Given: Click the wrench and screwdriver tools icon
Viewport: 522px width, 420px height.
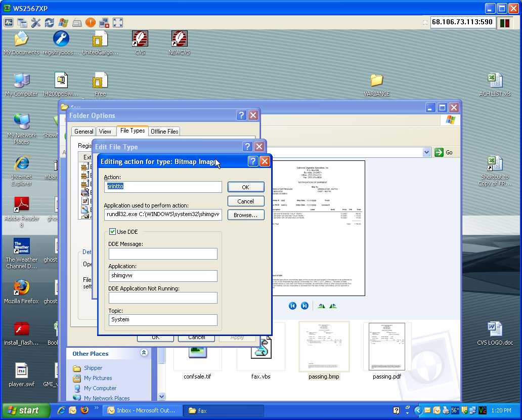Looking at the screenshot, I should coord(36,23).
